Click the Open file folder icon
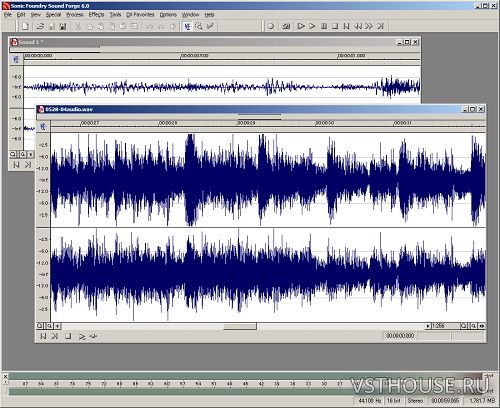 (x=40, y=26)
